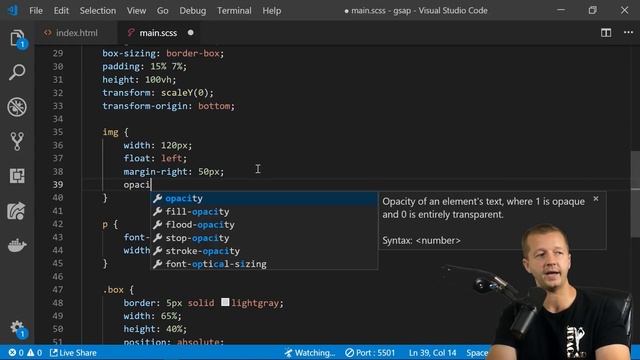
Task: Select the stop-opacity suggestion
Action: tap(264, 238)
